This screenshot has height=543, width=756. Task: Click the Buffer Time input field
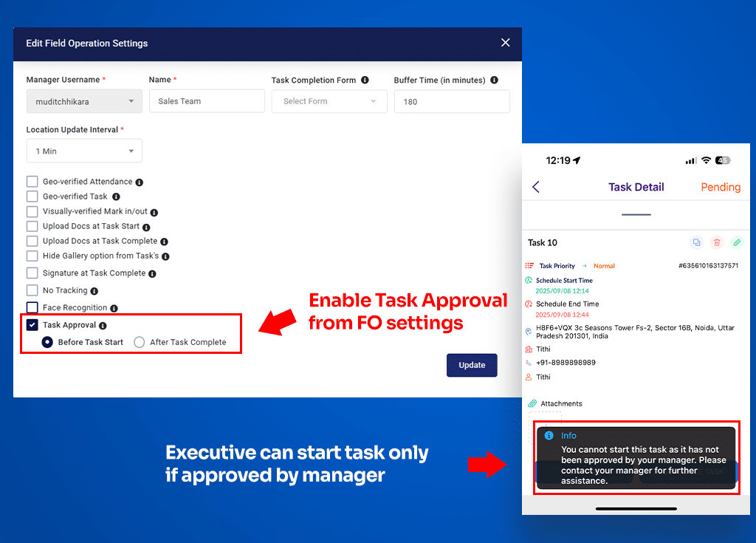point(452,101)
